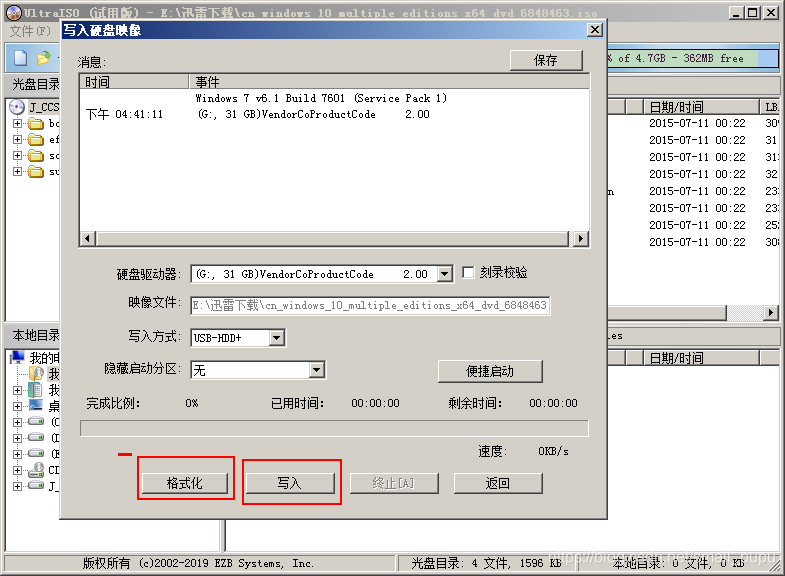Click the Open folder icon in UltraISO toolbar
Screen dimensions: 785x576
click(44, 58)
